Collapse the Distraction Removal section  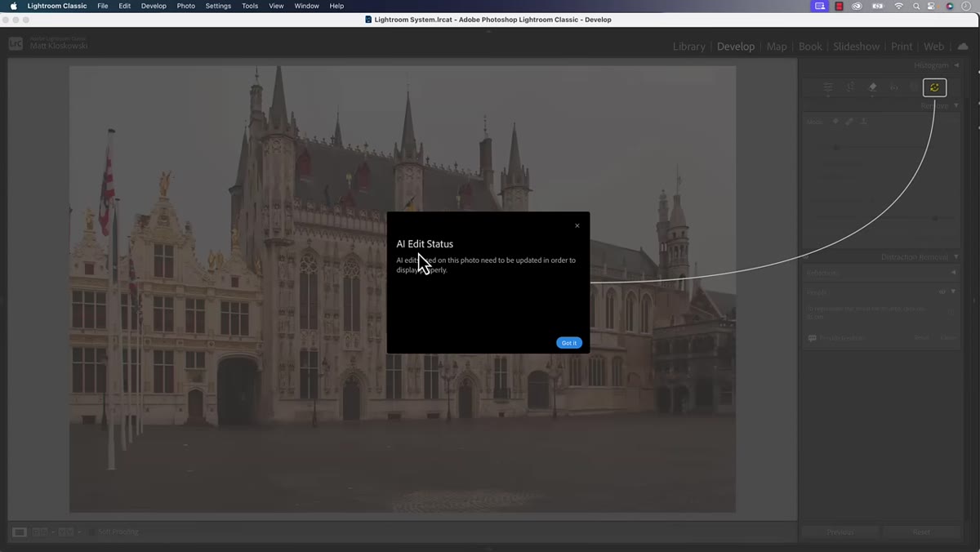956,257
